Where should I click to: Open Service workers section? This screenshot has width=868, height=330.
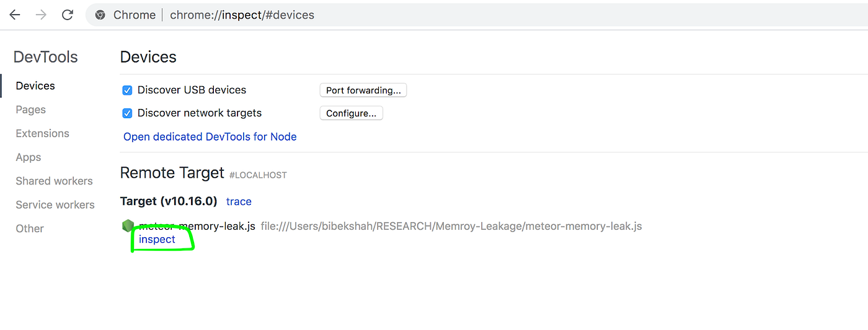click(55, 205)
